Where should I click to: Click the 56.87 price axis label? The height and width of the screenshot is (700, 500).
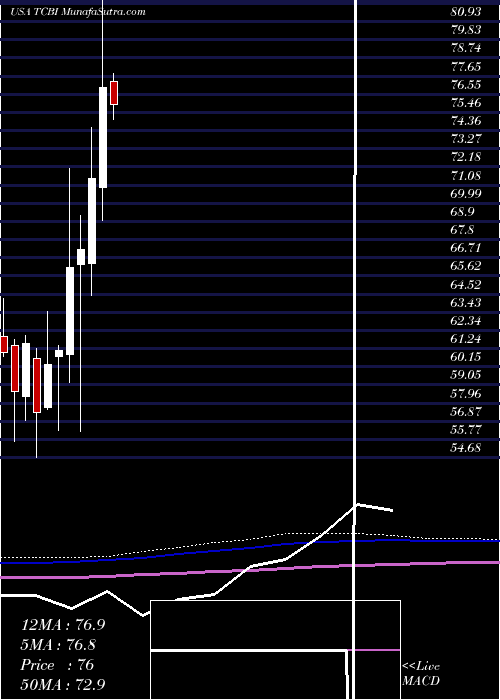[x=466, y=411]
